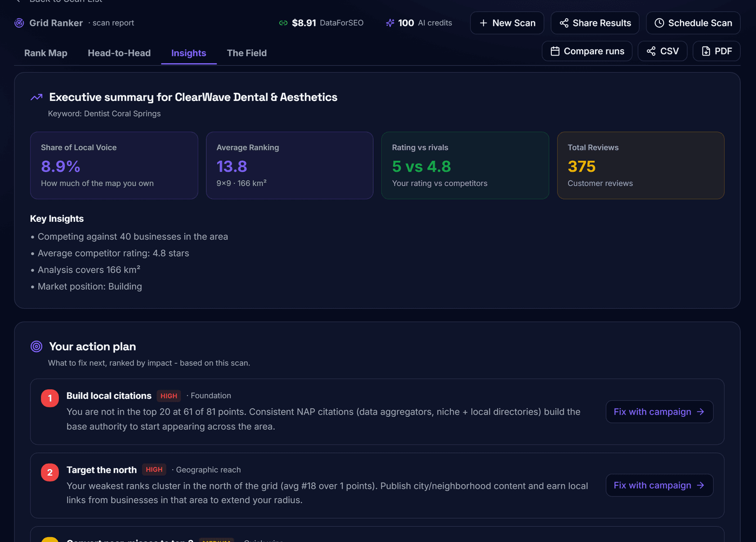The width and height of the screenshot is (756, 542).
Task: Click the download file icon in PDF button
Action: pyautogui.click(x=706, y=51)
